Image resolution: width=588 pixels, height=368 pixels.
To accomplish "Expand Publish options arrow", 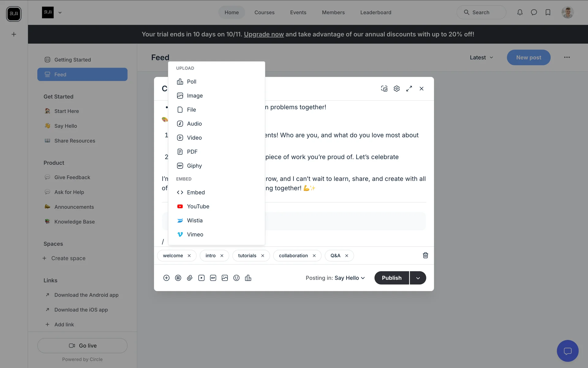I will (418, 278).
